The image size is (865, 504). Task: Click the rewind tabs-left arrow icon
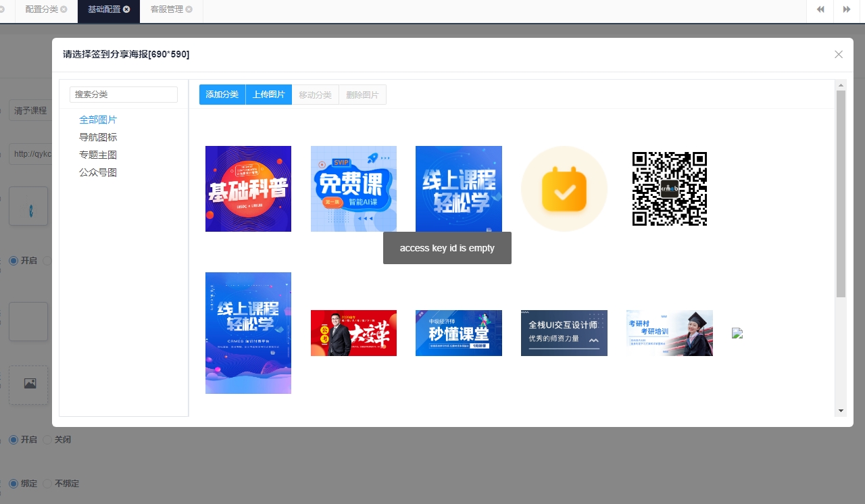820,9
